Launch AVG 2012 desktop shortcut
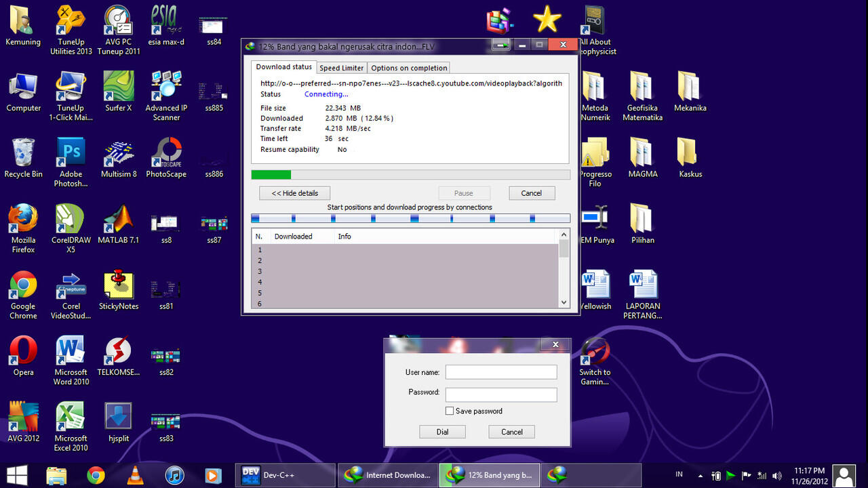Screen dimensions: 868x488 (23, 423)
